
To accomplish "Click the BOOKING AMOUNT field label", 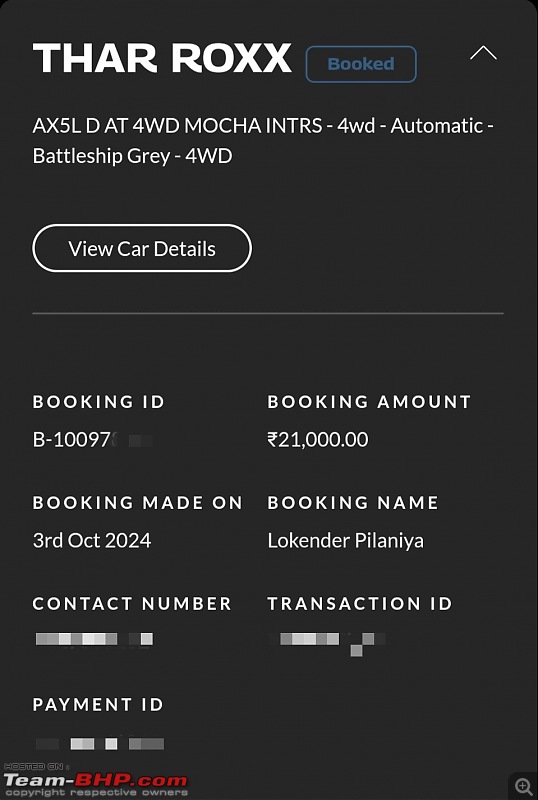I will pyautogui.click(x=369, y=402).
